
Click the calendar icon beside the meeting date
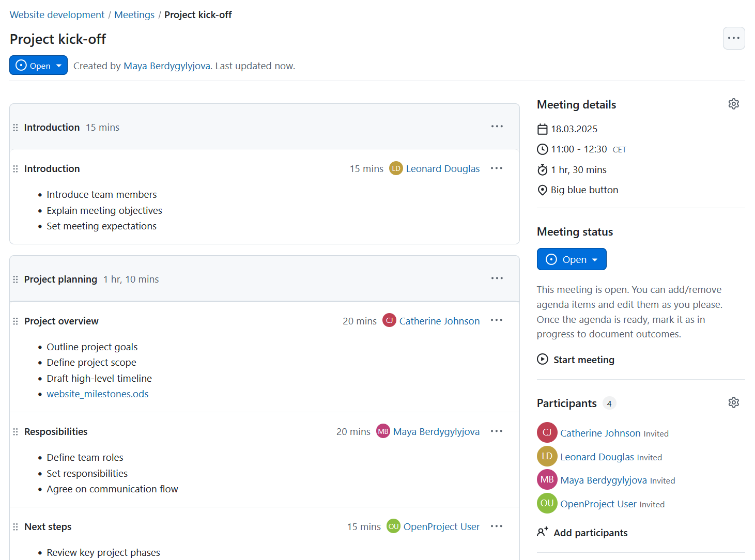[542, 129]
